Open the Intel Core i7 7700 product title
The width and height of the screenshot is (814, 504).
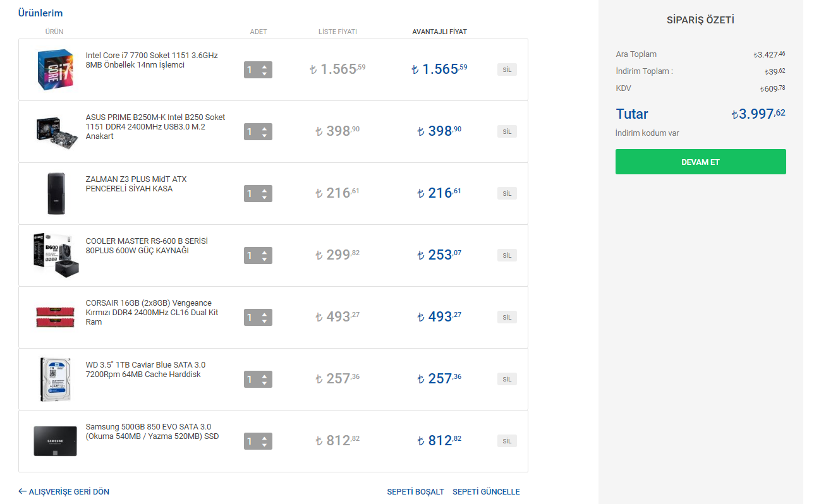coord(152,60)
